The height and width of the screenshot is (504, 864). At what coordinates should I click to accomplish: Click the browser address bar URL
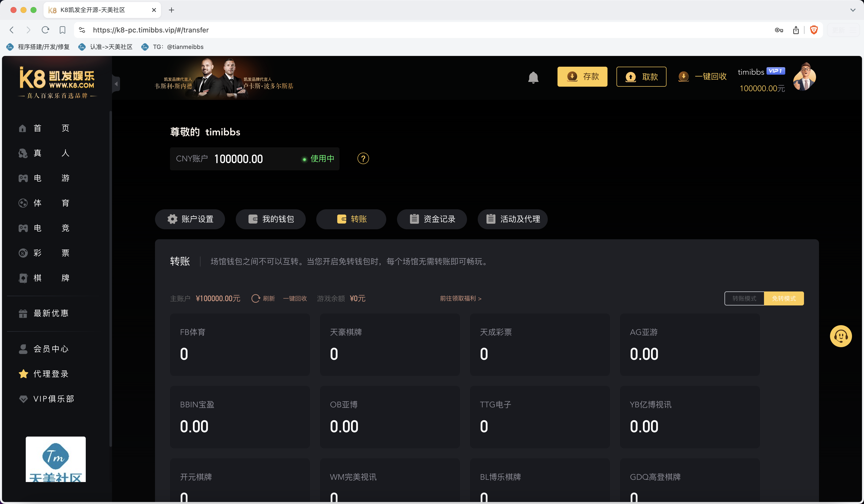[151, 30]
